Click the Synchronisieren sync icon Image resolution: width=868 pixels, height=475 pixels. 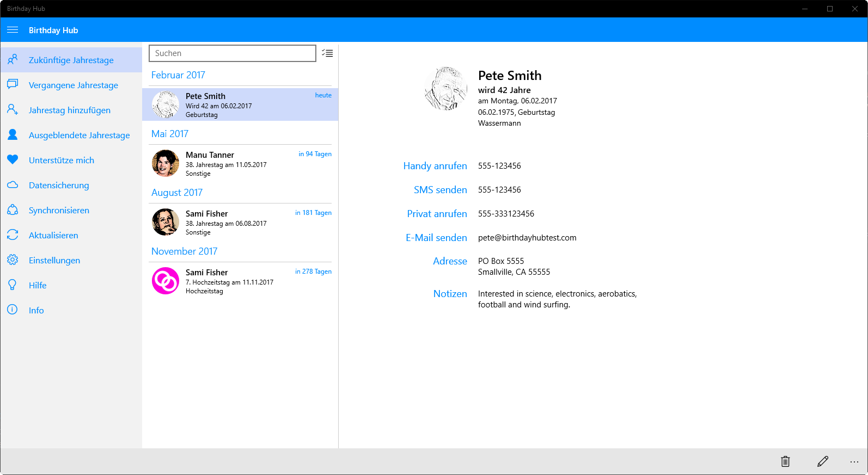(13, 209)
